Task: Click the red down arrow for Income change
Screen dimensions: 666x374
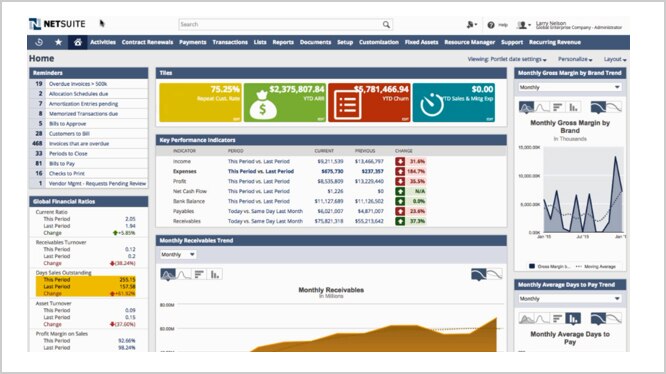Action: point(400,161)
